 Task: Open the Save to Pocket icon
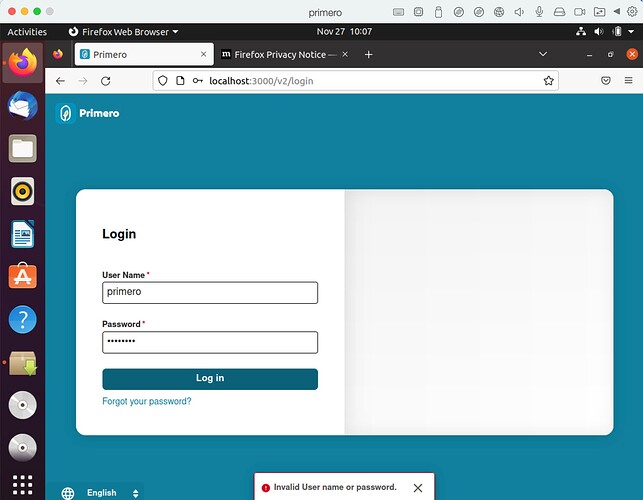point(605,80)
